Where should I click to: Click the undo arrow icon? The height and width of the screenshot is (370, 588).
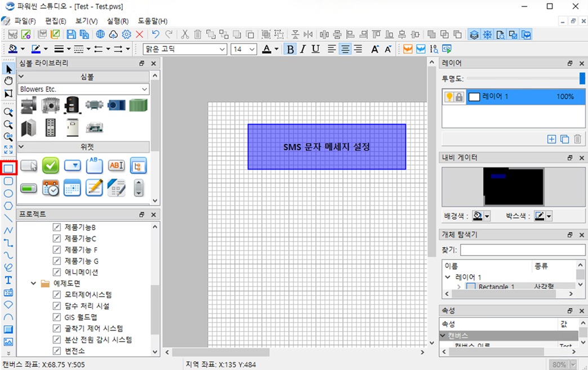pyautogui.click(x=156, y=34)
